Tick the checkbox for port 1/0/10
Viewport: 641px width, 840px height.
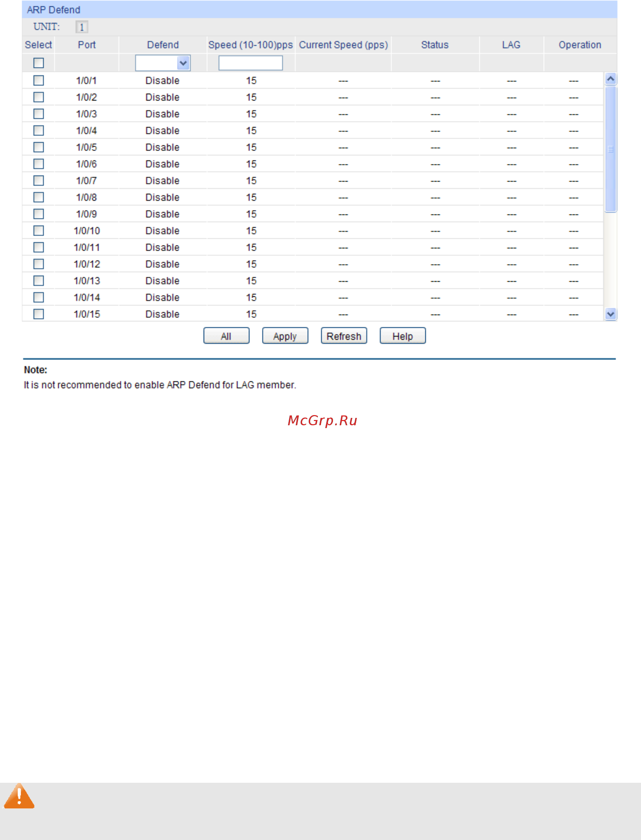39,231
